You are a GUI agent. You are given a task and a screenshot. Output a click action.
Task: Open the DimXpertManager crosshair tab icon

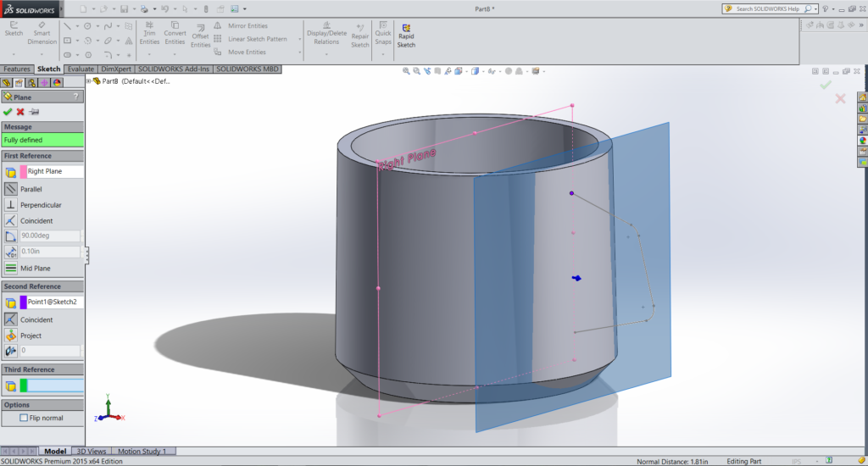(x=44, y=82)
